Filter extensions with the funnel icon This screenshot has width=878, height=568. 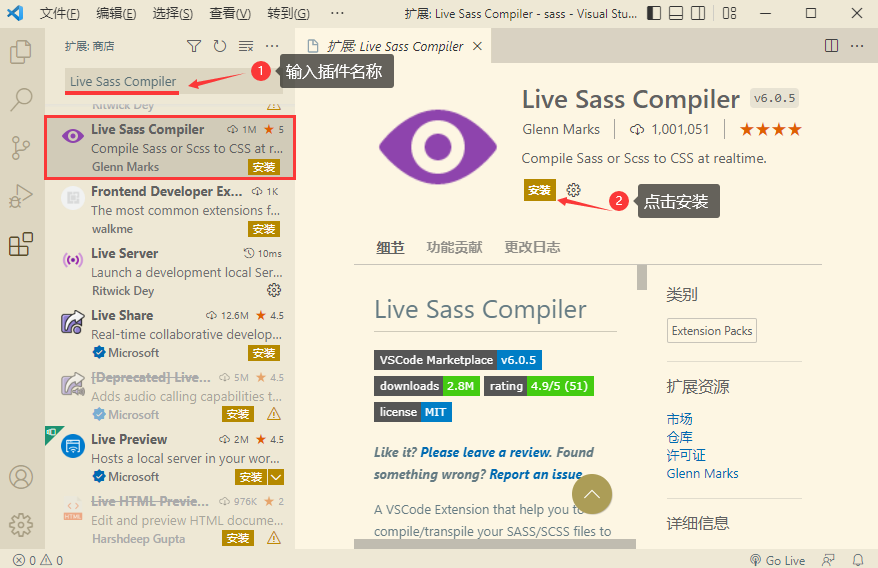tap(194, 46)
